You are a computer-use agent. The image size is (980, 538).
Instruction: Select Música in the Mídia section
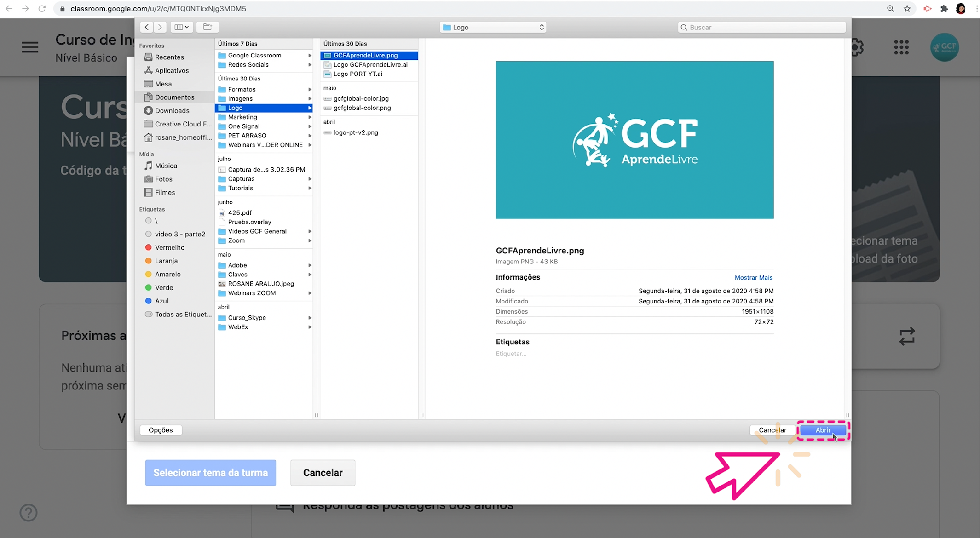coord(166,166)
